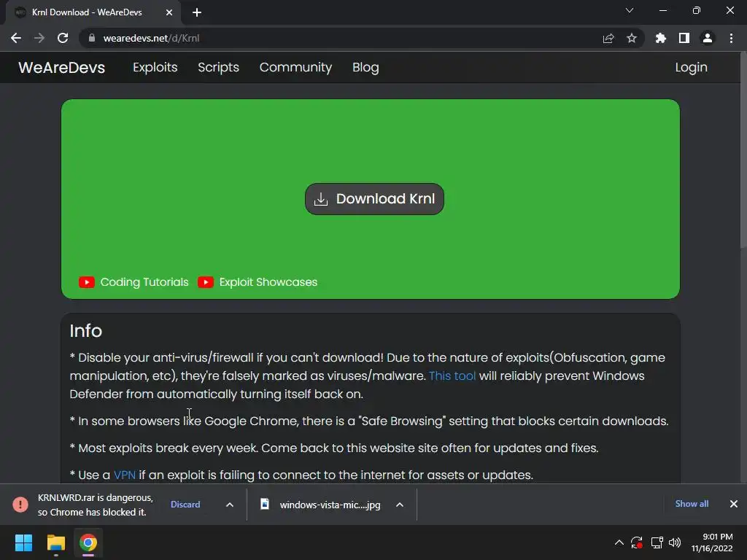Viewport: 747px width, 560px height.
Task: Open the Community nav item
Action: tap(295, 67)
